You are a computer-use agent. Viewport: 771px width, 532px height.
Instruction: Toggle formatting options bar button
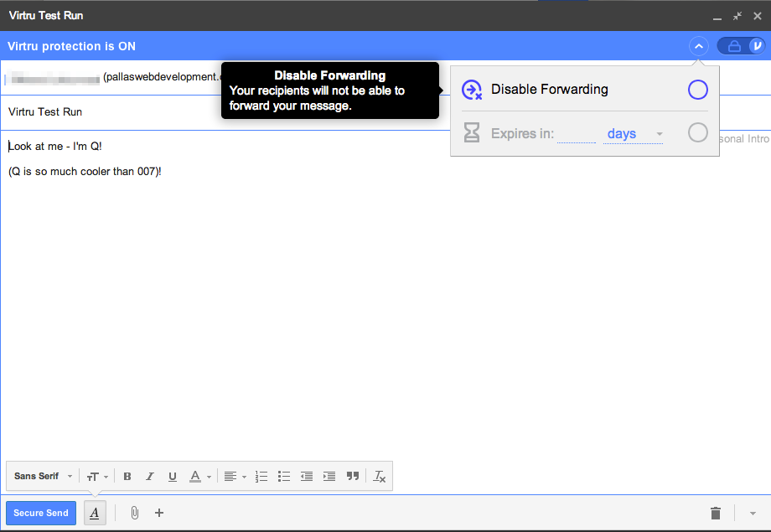click(x=95, y=513)
